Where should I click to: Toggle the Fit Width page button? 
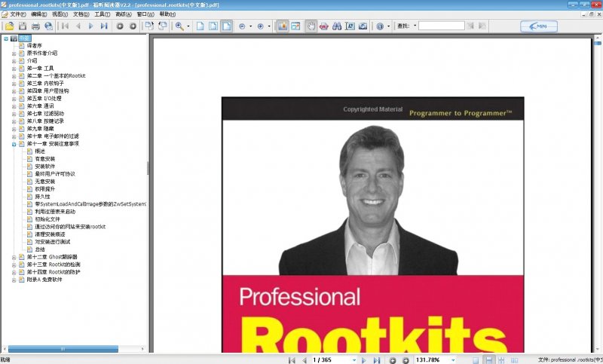point(227,26)
